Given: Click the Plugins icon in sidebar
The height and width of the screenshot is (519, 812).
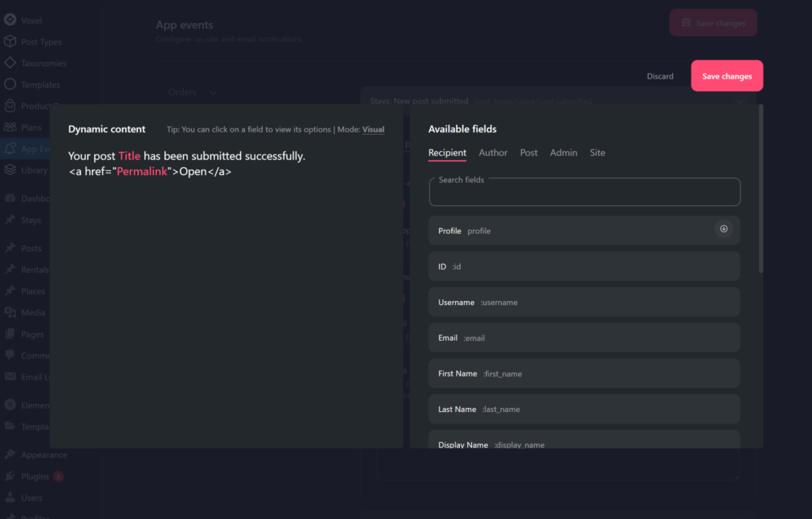Looking at the screenshot, I should [x=10, y=476].
